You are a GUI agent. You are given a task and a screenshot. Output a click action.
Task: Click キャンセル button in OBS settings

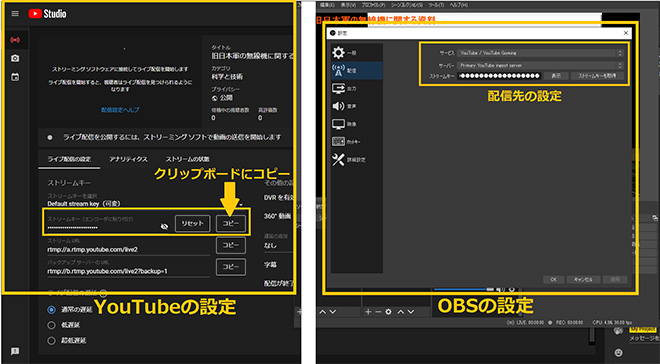pyautogui.click(x=583, y=279)
